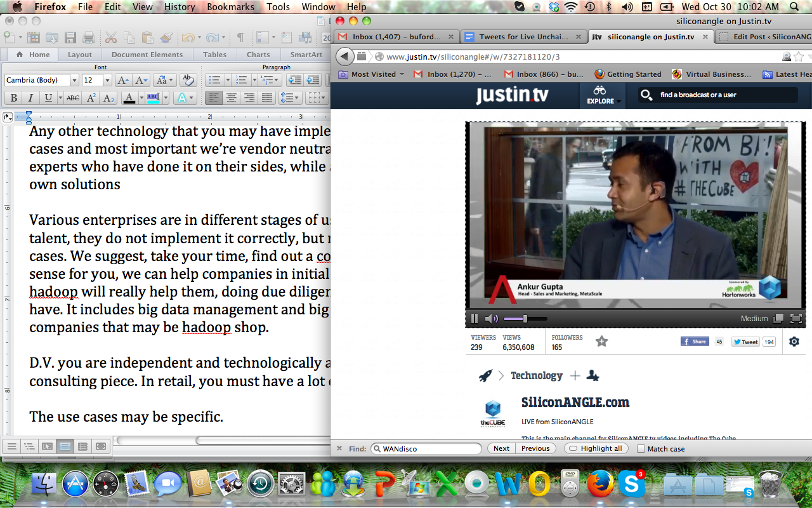812x508 pixels.
Task: Open the Getting Started bookmark
Action: pyautogui.click(x=628, y=74)
